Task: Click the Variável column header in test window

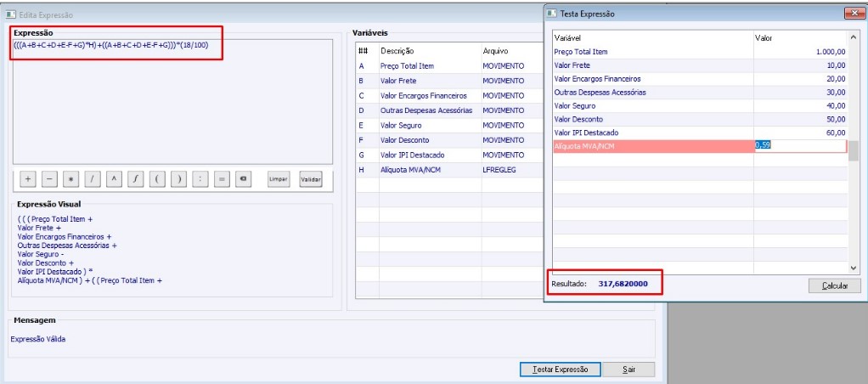Action: (567, 37)
